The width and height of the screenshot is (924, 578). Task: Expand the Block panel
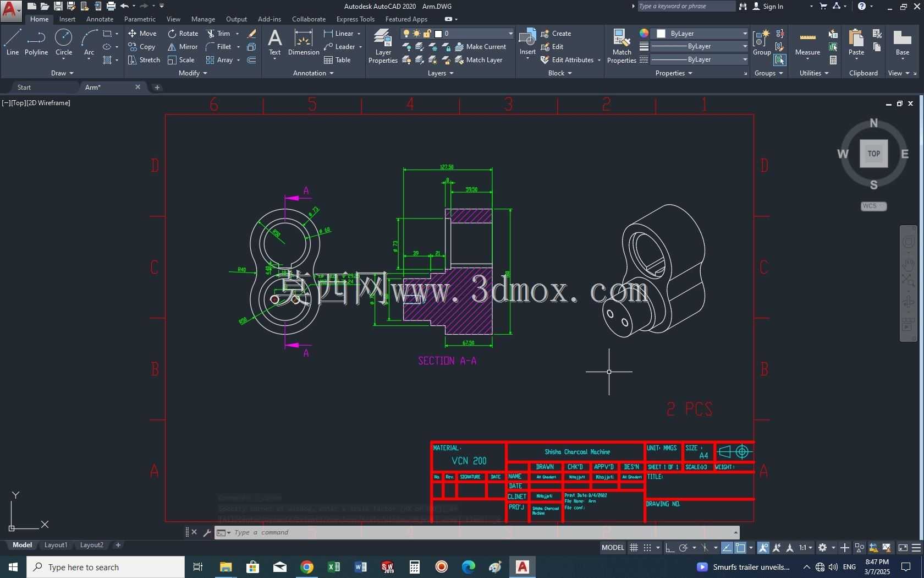coord(560,73)
